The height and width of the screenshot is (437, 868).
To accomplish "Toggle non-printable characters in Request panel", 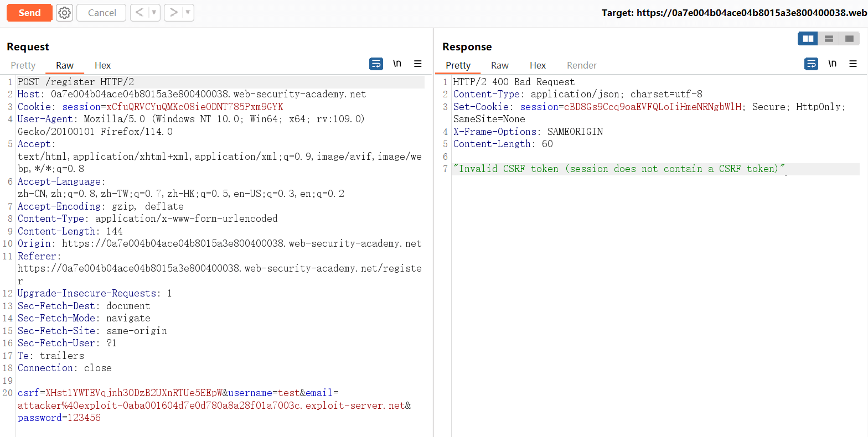I will [397, 64].
